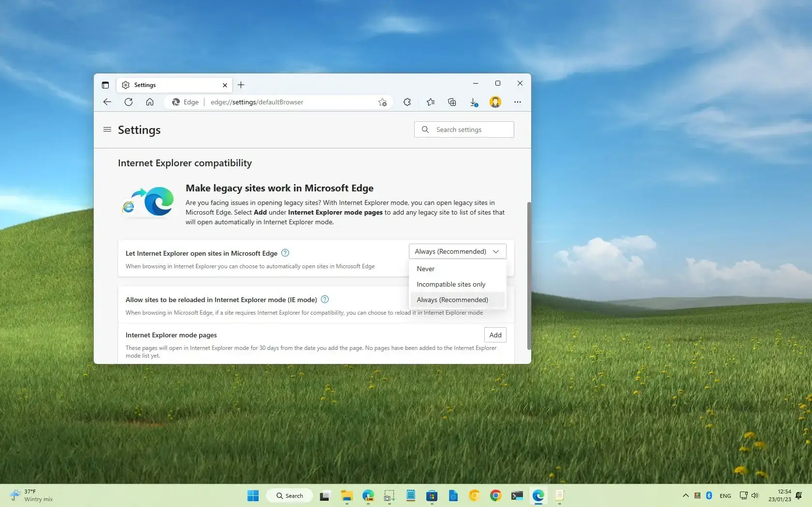
Task: Open the clock and date 12:54
Action: pos(780,495)
